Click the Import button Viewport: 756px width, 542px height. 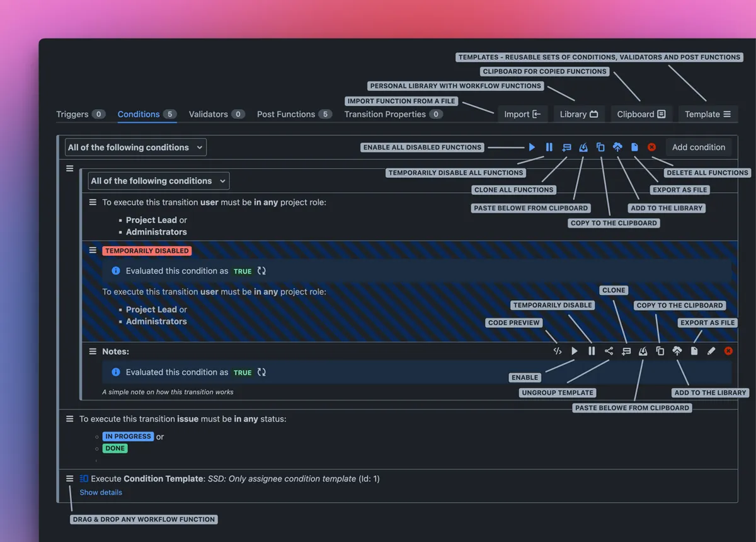pos(522,114)
